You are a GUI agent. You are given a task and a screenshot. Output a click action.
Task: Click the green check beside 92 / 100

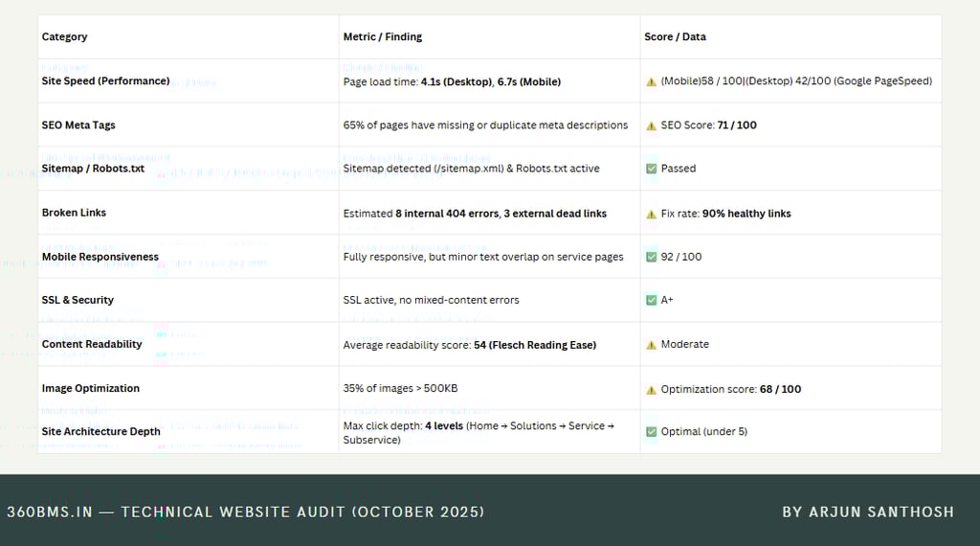pyautogui.click(x=651, y=257)
